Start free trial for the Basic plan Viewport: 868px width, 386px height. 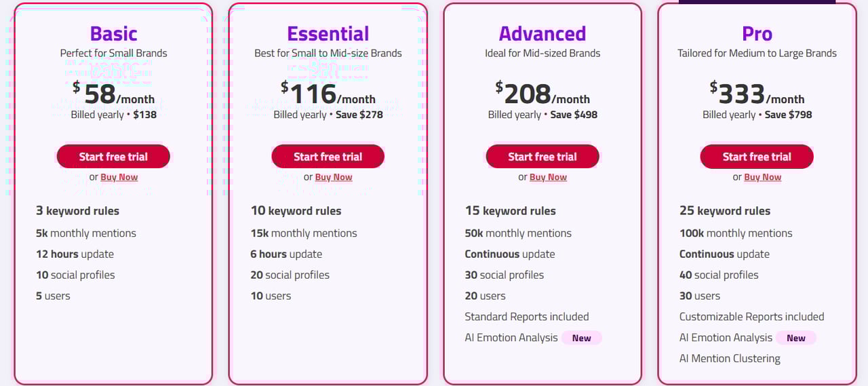(113, 157)
